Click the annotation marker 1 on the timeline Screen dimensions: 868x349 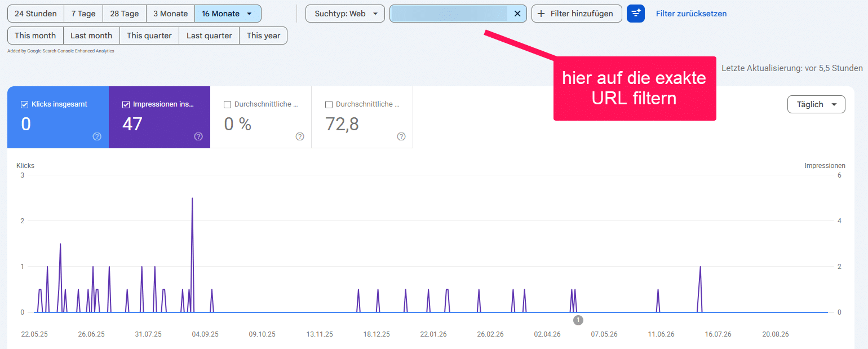tap(578, 320)
